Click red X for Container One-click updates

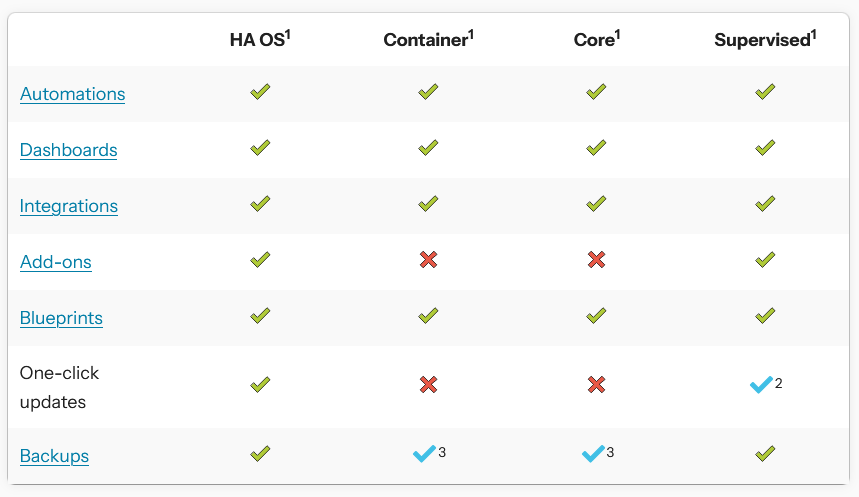[428, 385]
